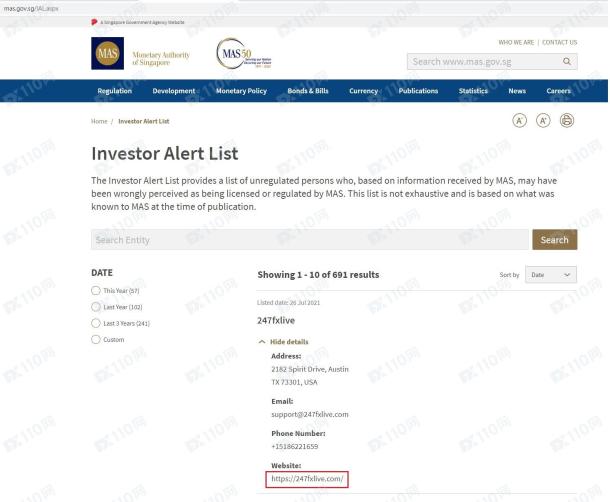Select the Custom date filter
The height and width of the screenshot is (502, 610).
click(x=96, y=339)
